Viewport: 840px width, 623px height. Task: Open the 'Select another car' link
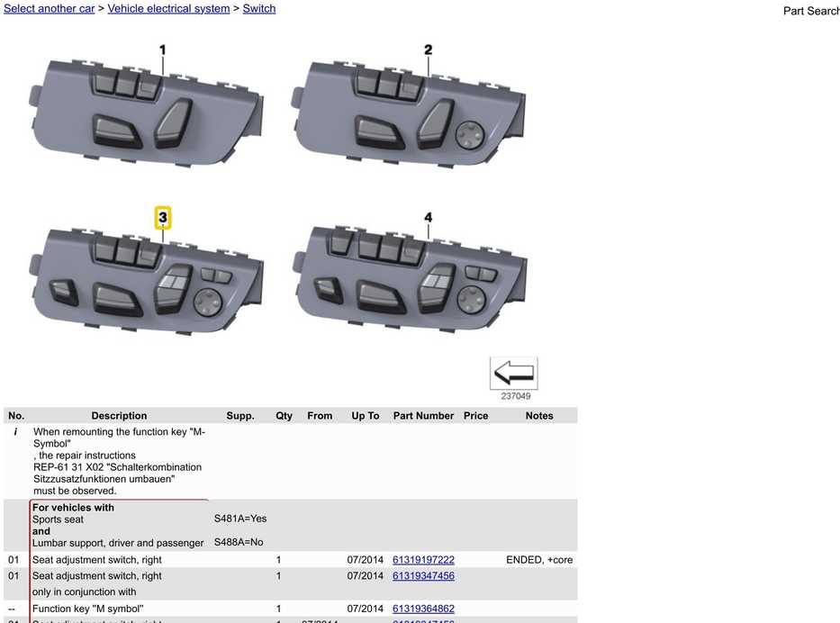(x=50, y=9)
